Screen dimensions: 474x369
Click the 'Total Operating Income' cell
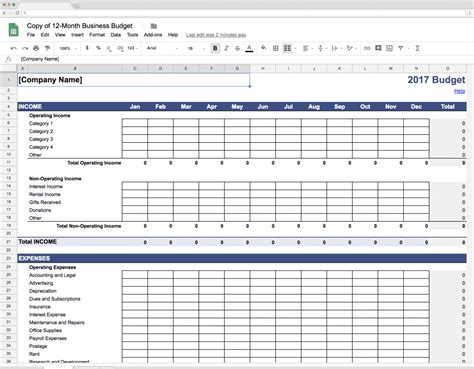click(94, 163)
